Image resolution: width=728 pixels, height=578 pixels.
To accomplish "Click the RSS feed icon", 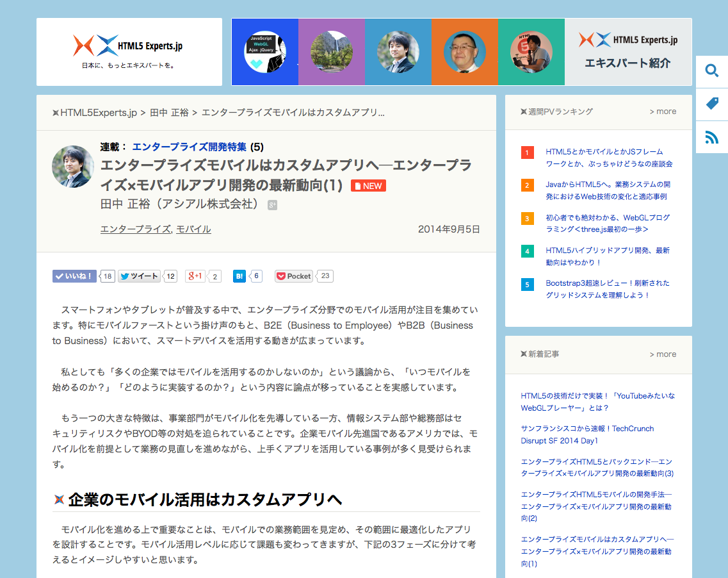I will (711, 137).
